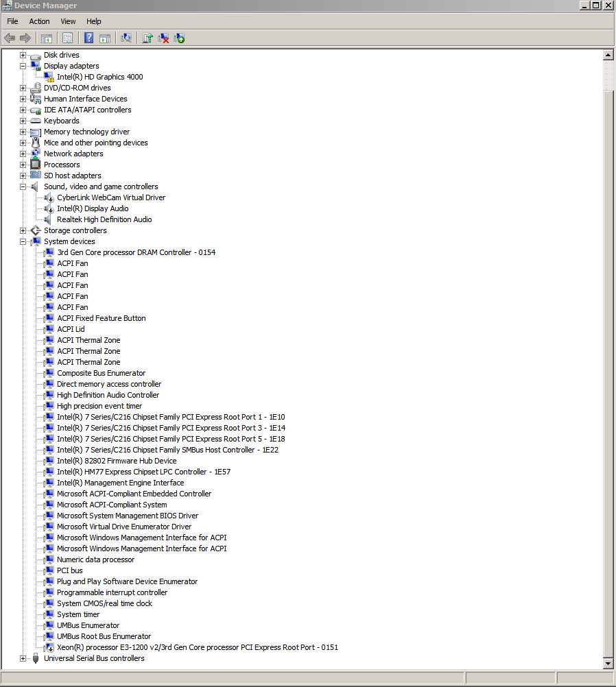The image size is (616, 687).
Task: Expand the Disk drives node
Action: coord(23,56)
